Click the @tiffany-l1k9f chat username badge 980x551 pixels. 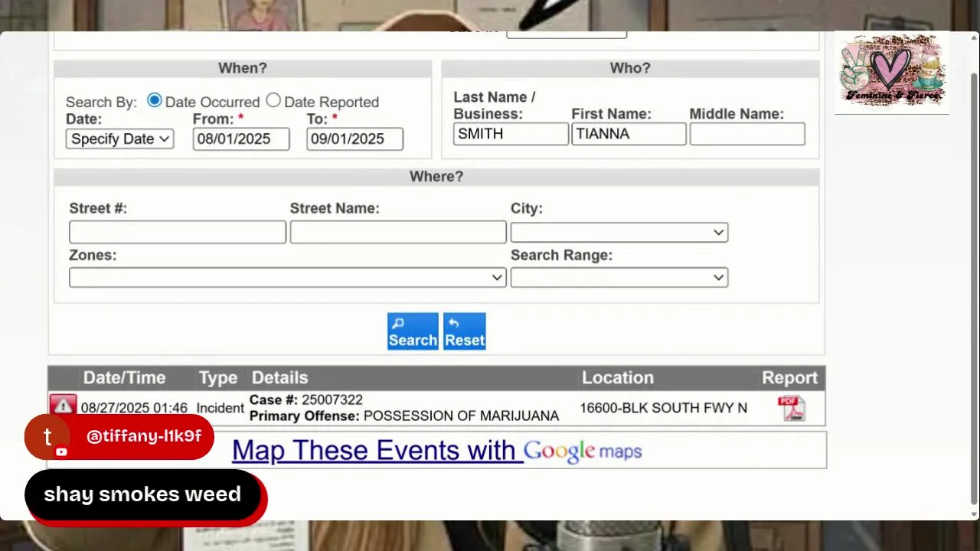coord(119,436)
